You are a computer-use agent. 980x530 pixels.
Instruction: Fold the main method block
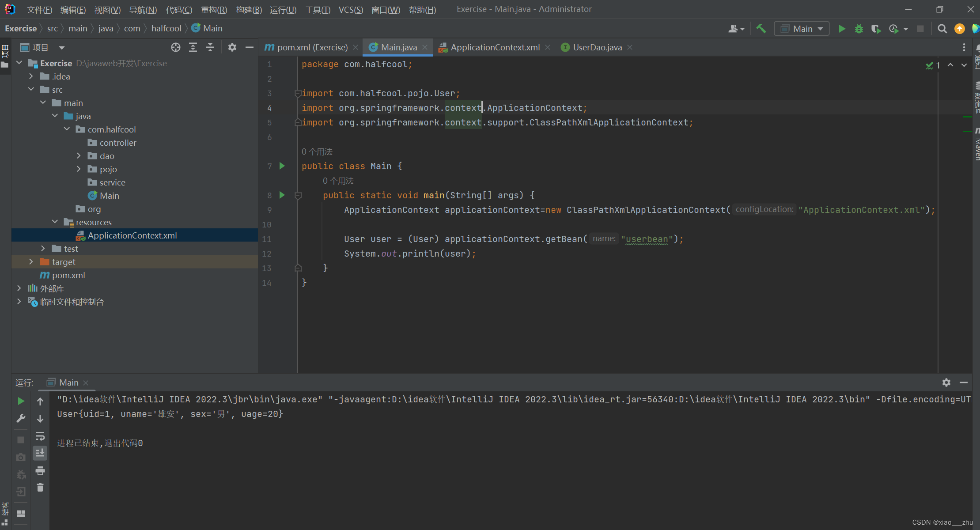pyautogui.click(x=298, y=195)
